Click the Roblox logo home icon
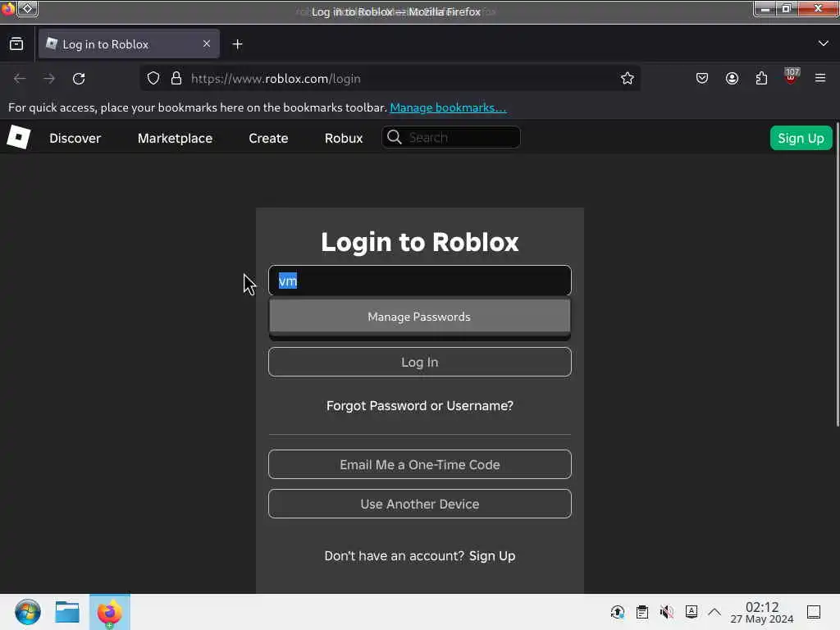 [19, 138]
